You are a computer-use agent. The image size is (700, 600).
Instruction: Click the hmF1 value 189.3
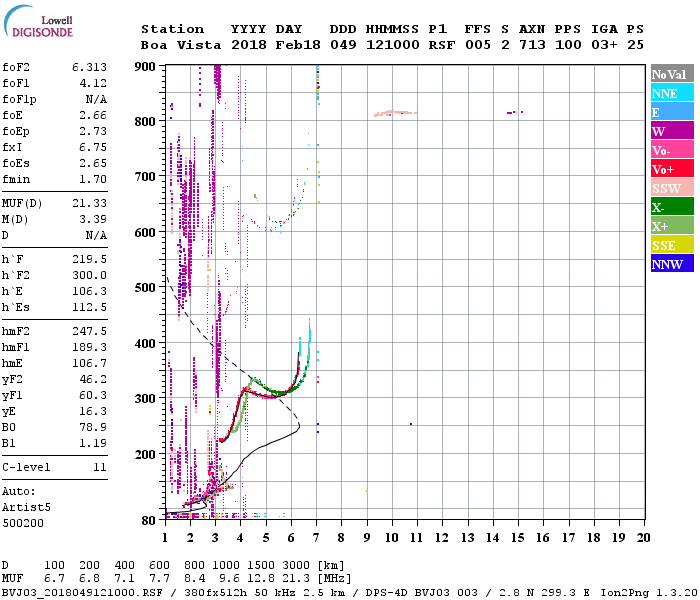[x=89, y=348]
